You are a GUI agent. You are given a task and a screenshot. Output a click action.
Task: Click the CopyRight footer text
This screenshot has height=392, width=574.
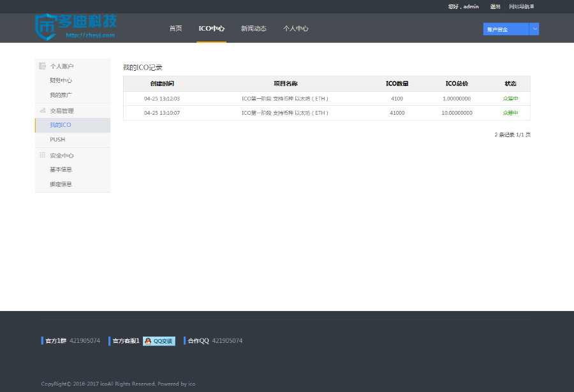(x=118, y=384)
